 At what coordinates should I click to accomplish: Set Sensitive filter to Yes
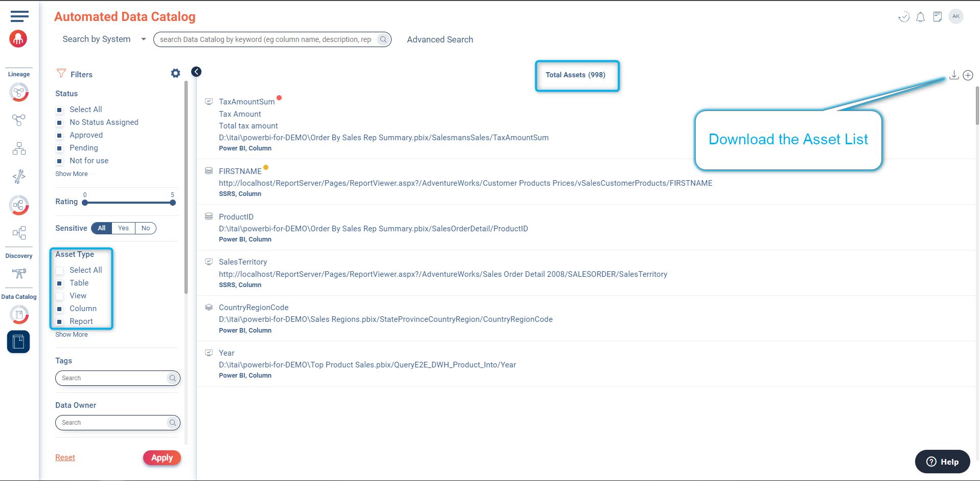click(x=123, y=228)
